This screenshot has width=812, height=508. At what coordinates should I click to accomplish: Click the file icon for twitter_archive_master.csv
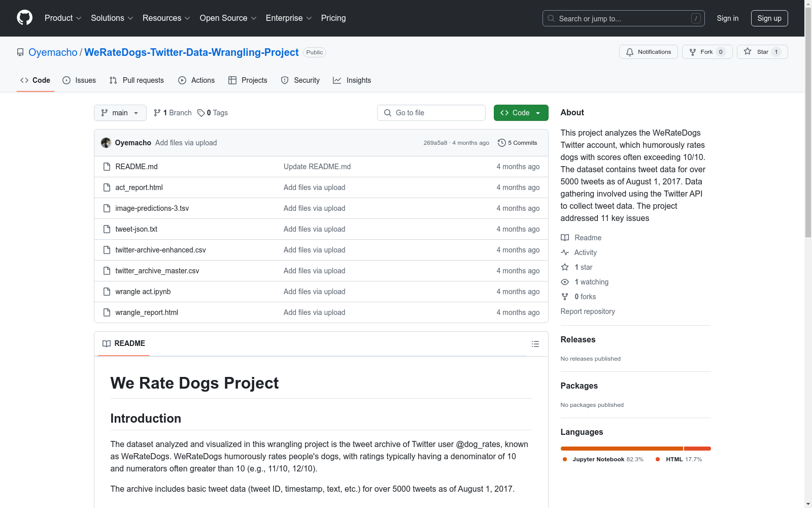[x=107, y=271]
